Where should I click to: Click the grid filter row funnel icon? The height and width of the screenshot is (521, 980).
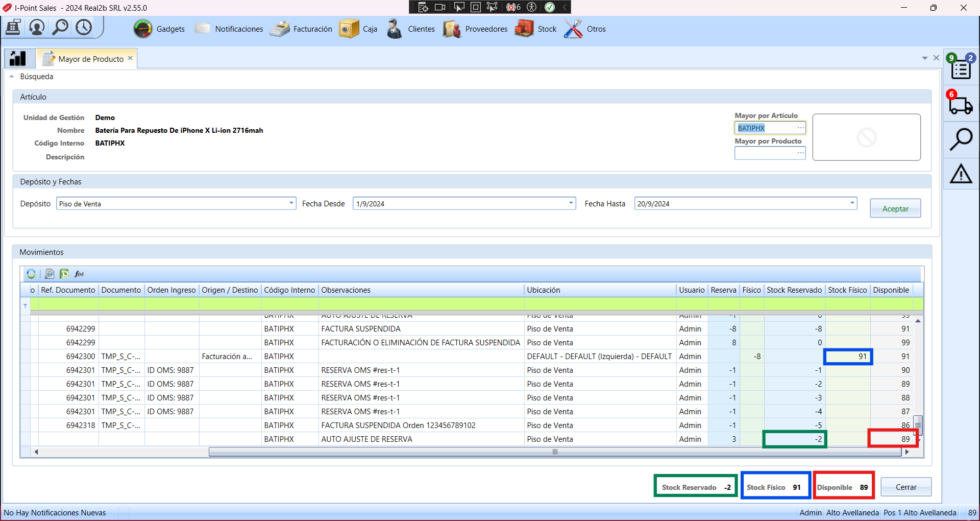point(25,305)
